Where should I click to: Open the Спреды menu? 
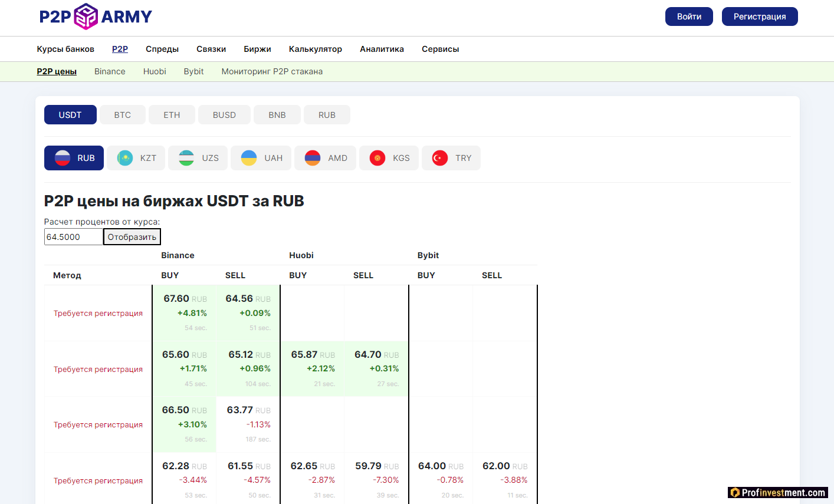pyautogui.click(x=162, y=49)
